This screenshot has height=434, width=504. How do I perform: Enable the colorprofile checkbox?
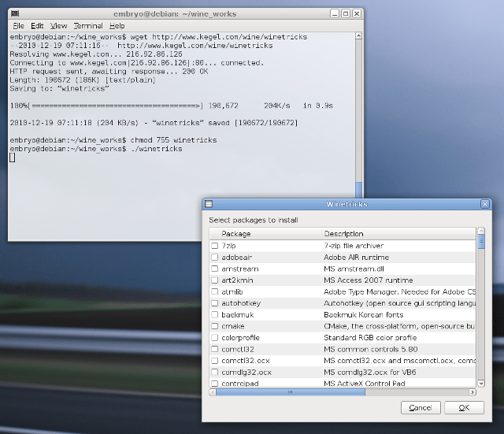(215, 338)
